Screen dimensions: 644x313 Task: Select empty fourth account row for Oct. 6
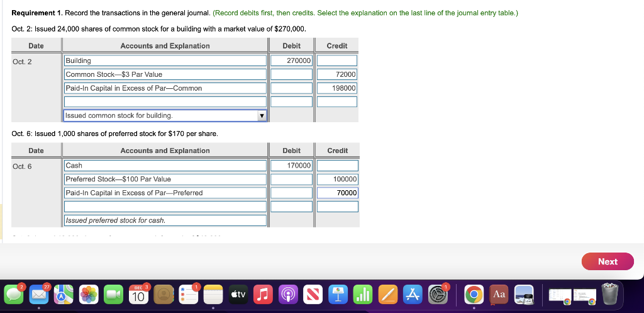165,207
